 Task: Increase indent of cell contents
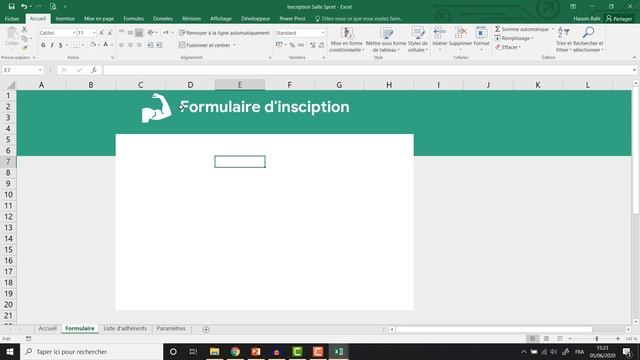coord(159,45)
